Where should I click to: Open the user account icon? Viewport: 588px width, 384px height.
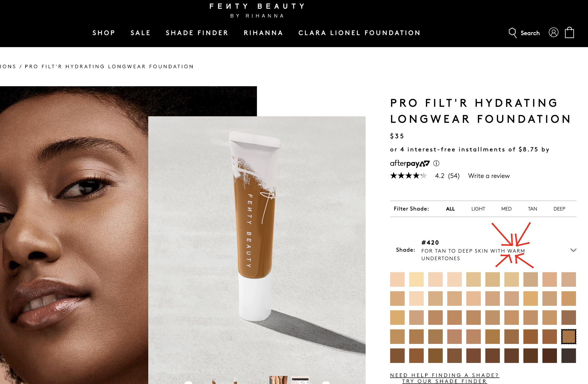pyautogui.click(x=553, y=33)
